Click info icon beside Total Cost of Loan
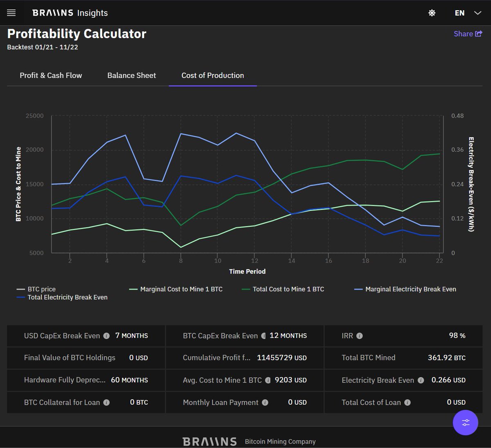The image size is (491, 448). tap(408, 403)
